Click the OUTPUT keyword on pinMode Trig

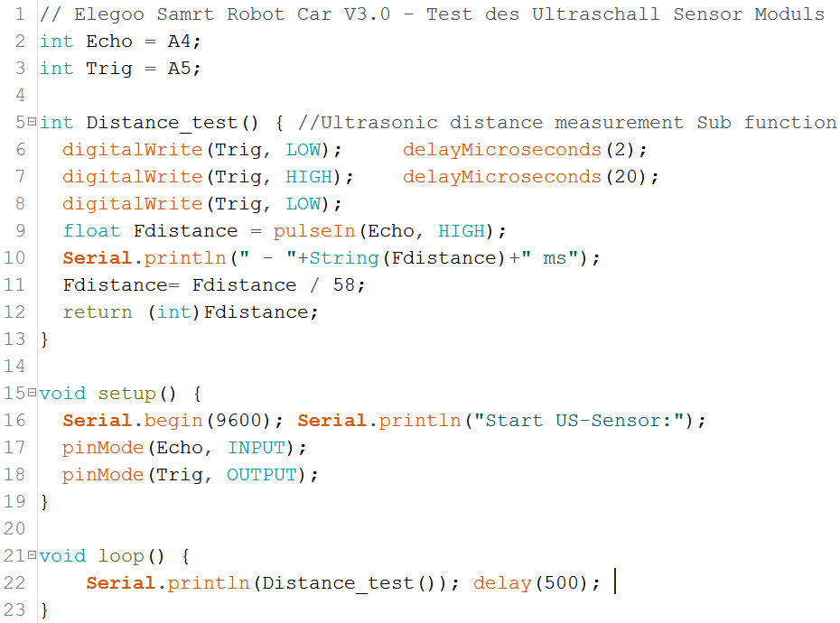(261, 475)
